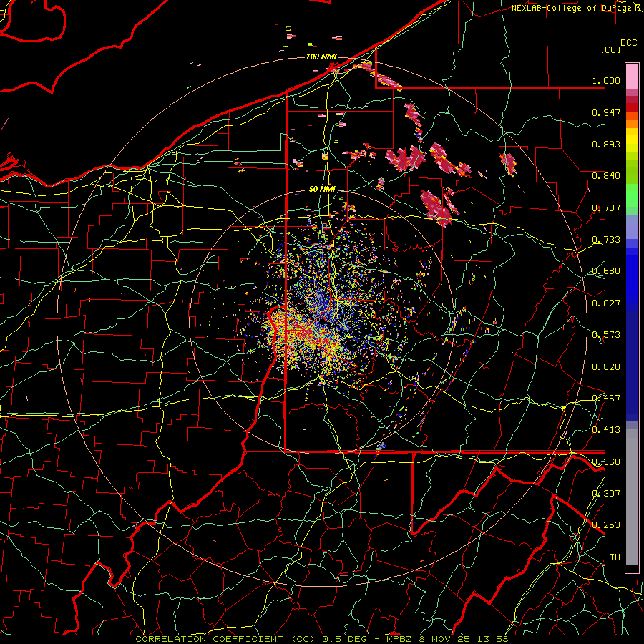Pick the bright green swatch in color bar
This screenshot has width=644, height=644.
(x=632, y=195)
